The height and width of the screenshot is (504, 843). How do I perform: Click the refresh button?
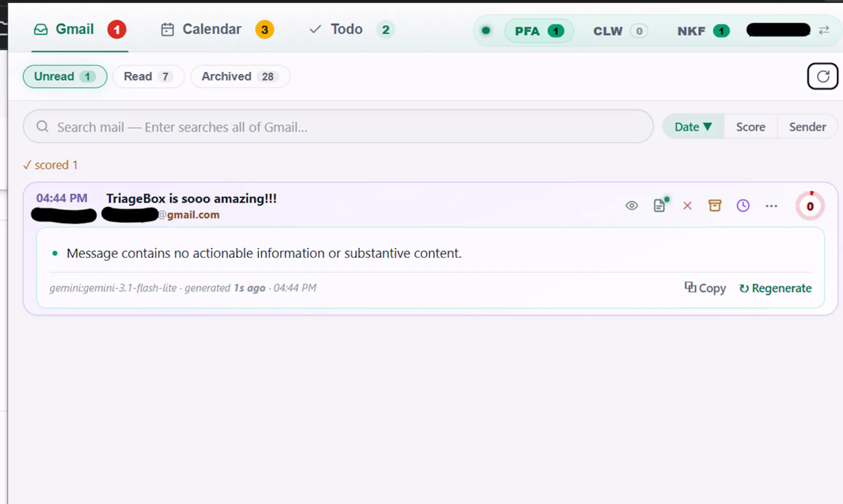(x=822, y=76)
